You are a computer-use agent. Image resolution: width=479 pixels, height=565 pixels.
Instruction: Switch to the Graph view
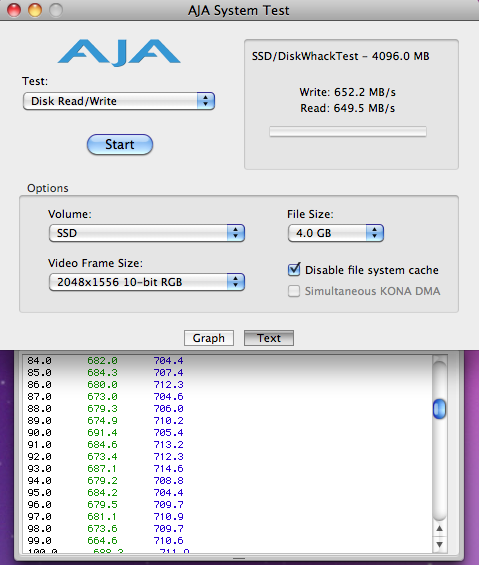[x=209, y=338]
